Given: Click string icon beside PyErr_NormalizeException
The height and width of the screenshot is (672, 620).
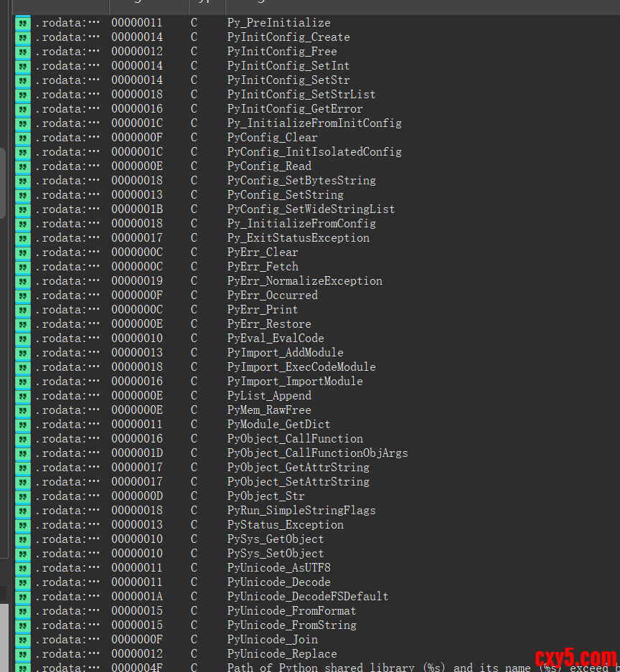Looking at the screenshot, I should (x=23, y=281).
